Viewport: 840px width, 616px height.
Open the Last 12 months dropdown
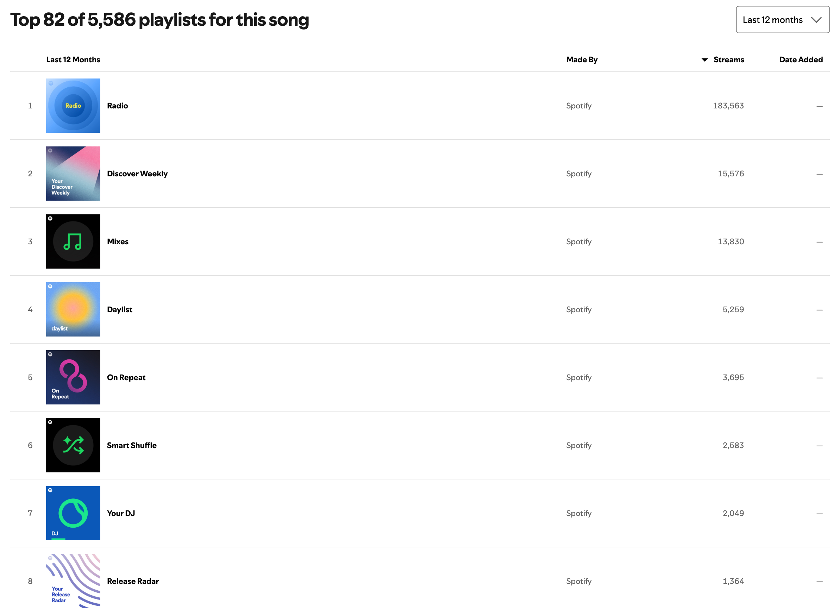pyautogui.click(x=782, y=20)
